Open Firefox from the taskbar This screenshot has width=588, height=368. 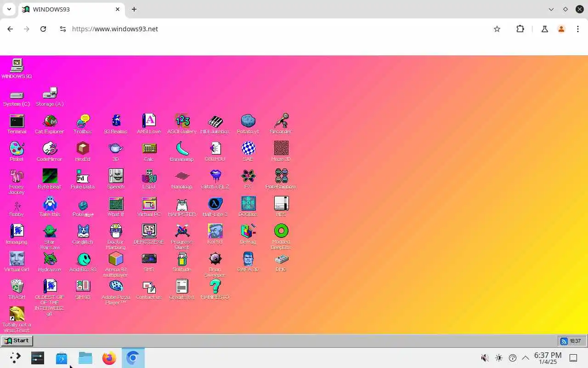tap(109, 358)
